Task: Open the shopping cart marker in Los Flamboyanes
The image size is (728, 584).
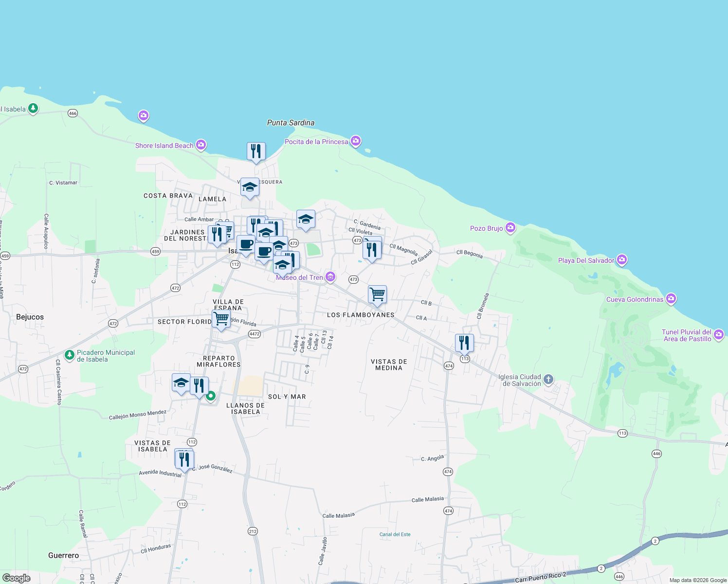Action: 377,295
